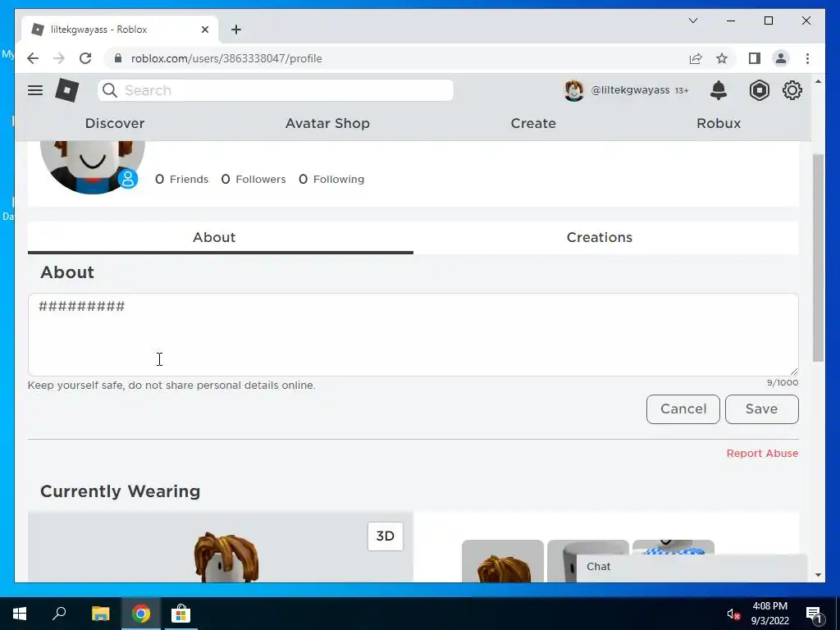840x630 pixels.
Task: Click the Report Abuse link
Action: pyautogui.click(x=762, y=453)
